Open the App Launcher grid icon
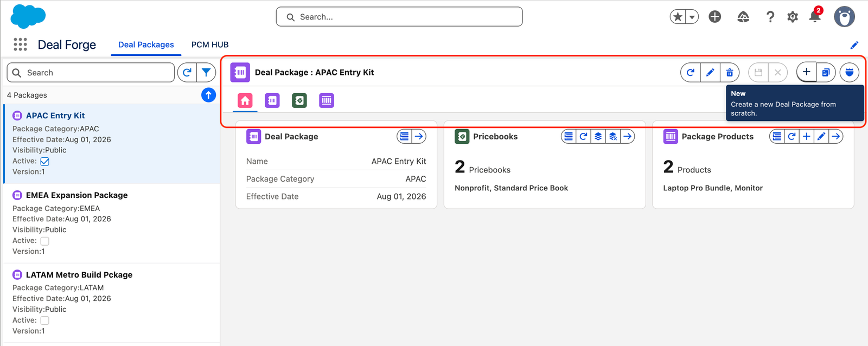The width and height of the screenshot is (868, 346). [20, 44]
